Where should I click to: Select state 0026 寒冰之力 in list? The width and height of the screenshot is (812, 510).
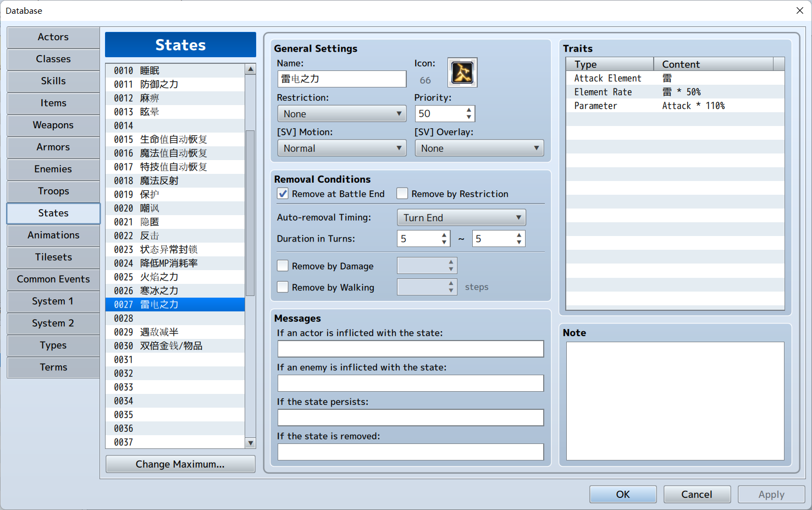point(175,290)
